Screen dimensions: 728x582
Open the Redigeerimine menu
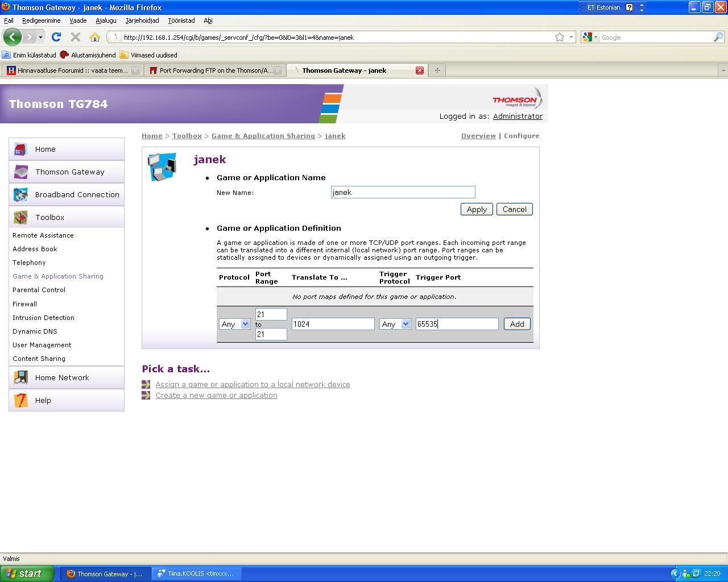tap(41, 20)
